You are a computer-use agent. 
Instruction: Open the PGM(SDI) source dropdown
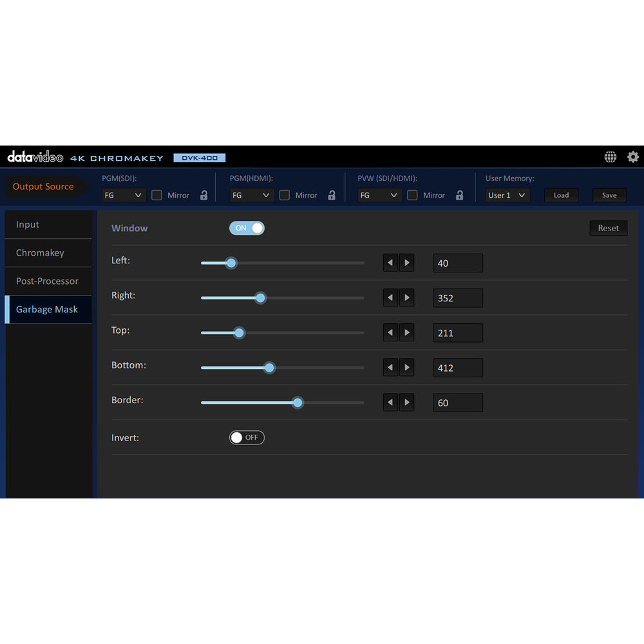tap(124, 195)
